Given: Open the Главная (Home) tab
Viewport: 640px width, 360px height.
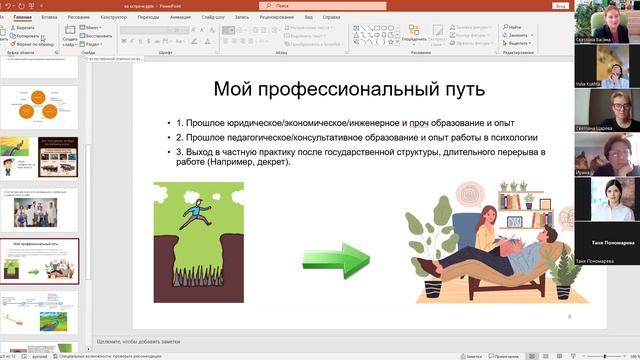Looking at the screenshot, I should (22, 17).
